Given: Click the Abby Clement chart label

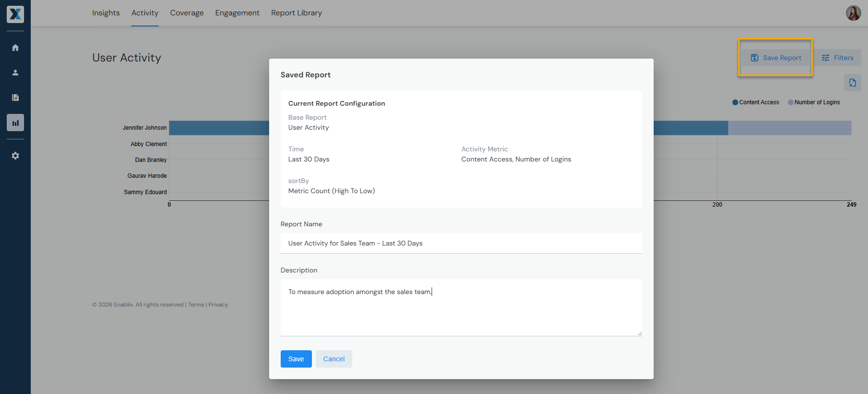Looking at the screenshot, I should point(149,144).
